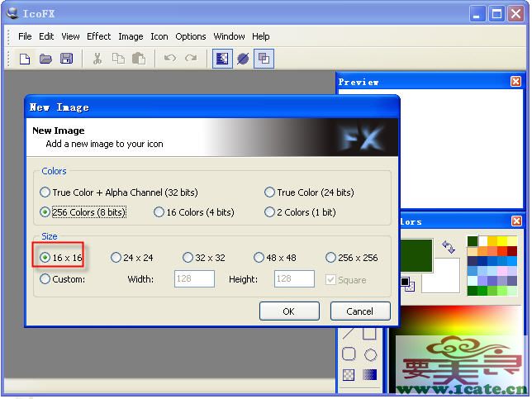This screenshot has height=399, width=532.
Task: Choose the 32 x 32 size option
Action: point(188,258)
